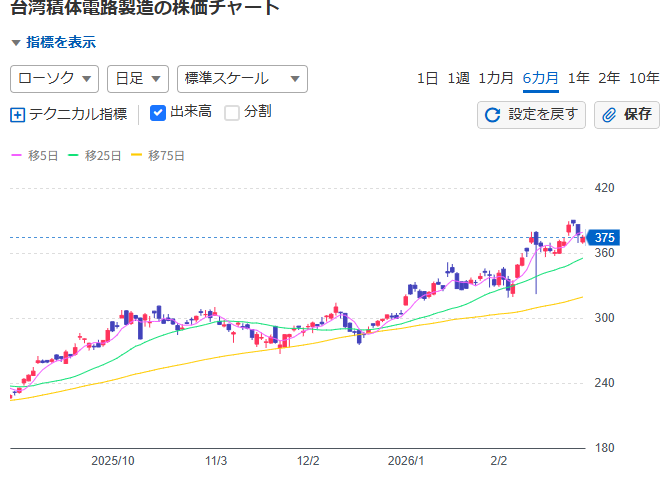This screenshot has width=664, height=480.
Task: Select the 1年 time range tab
Action: 578,78
